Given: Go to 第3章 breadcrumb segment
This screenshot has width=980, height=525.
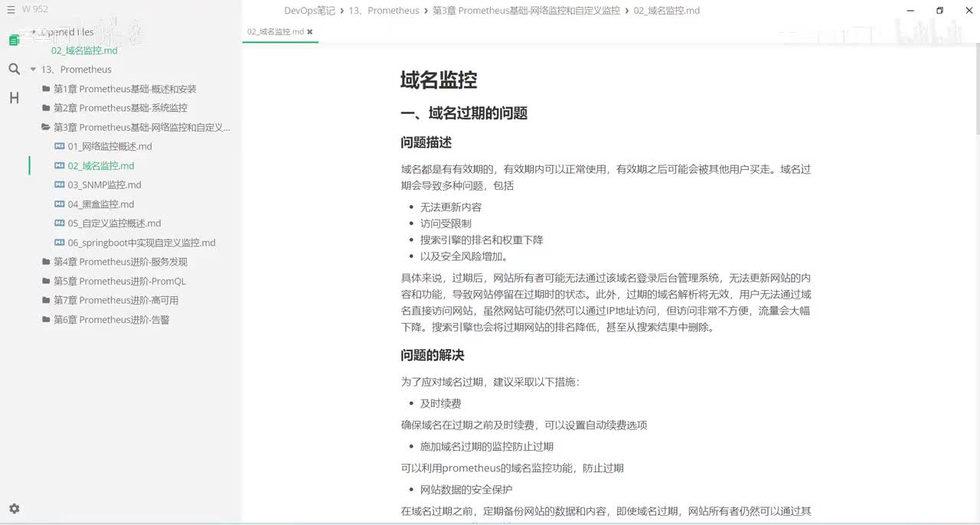Looking at the screenshot, I should 526,11.
